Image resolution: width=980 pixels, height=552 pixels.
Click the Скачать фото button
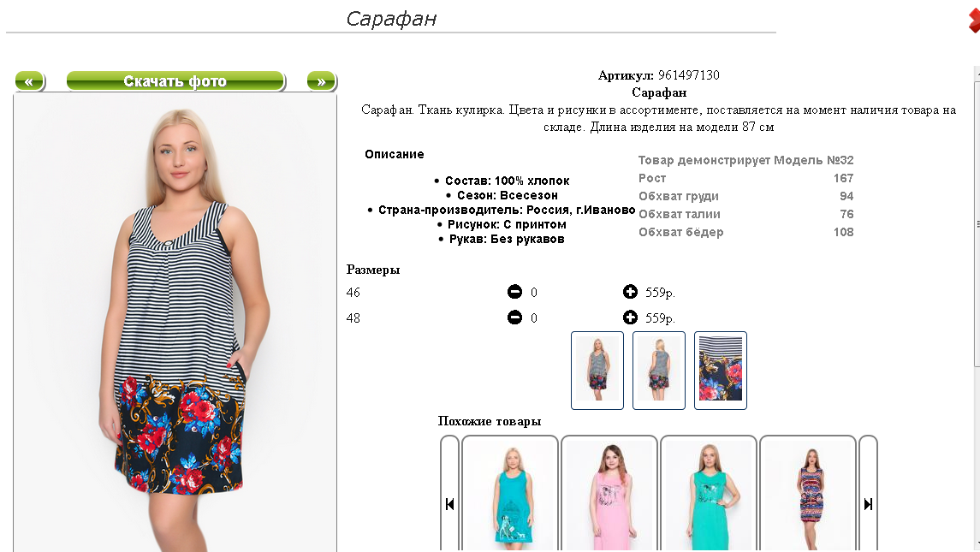[175, 81]
